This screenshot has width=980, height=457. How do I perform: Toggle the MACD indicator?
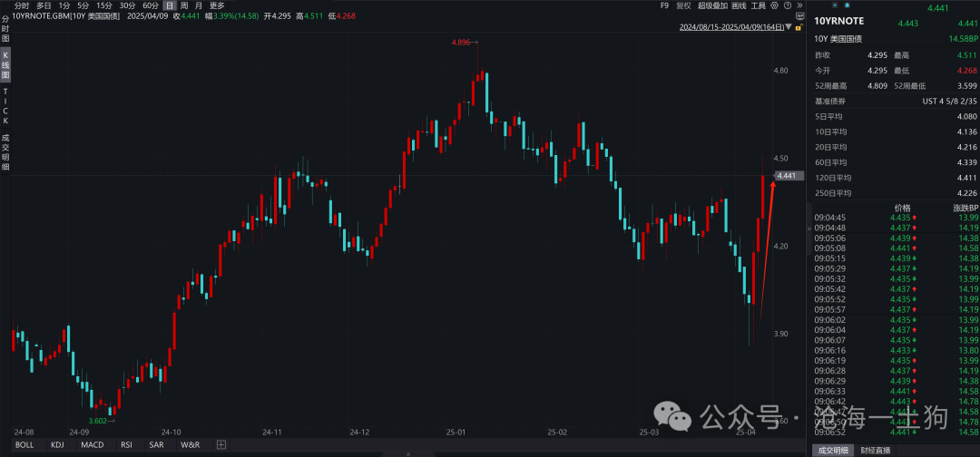92,444
